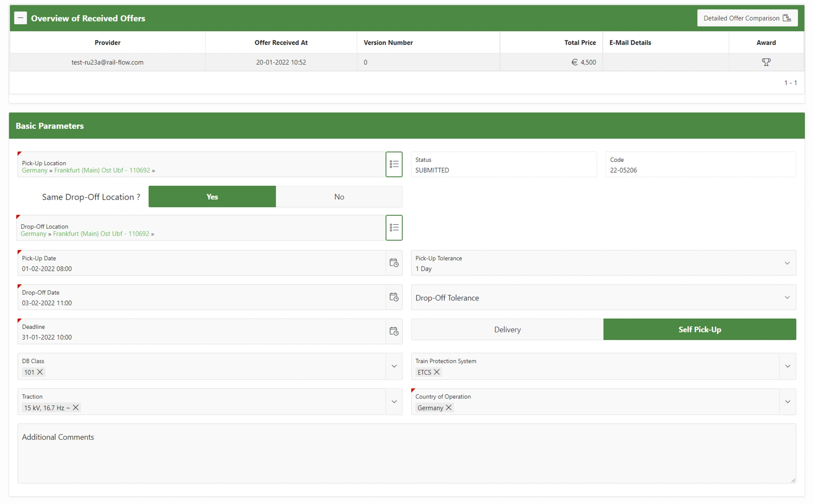The height and width of the screenshot is (504, 813).
Task: Open the Detailed Offer Comparison
Action: pyautogui.click(x=747, y=18)
